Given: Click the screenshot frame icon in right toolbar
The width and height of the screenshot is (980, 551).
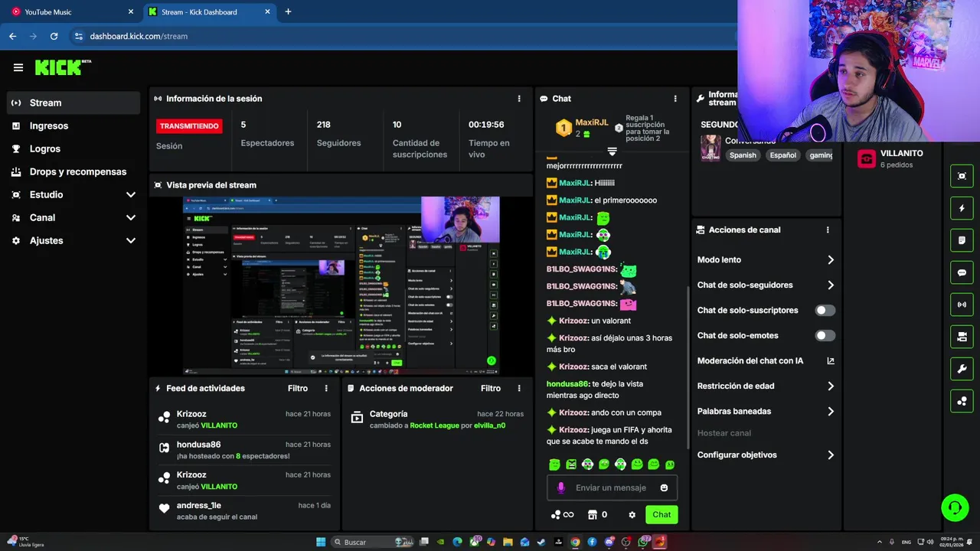Looking at the screenshot, I should coord(962,176).
